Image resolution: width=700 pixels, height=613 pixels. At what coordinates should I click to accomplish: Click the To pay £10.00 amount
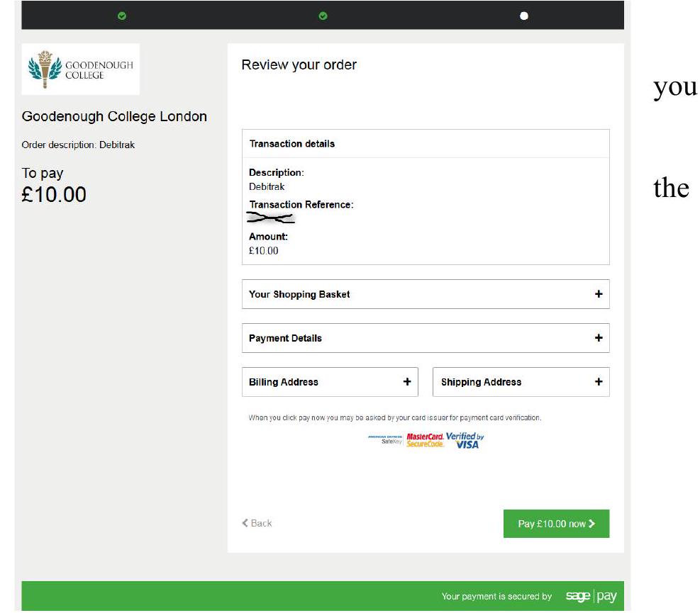coord(54,193)
